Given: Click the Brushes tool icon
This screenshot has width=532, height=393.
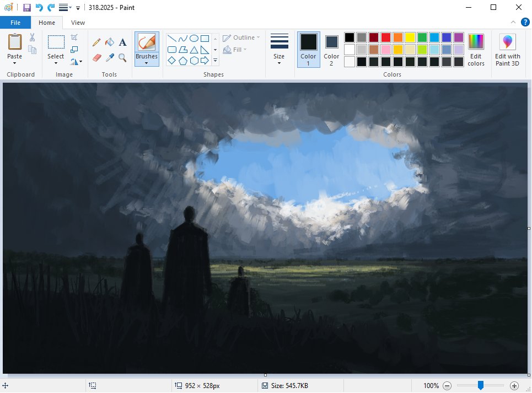Looking at the screenshot, I should [147, 42].
